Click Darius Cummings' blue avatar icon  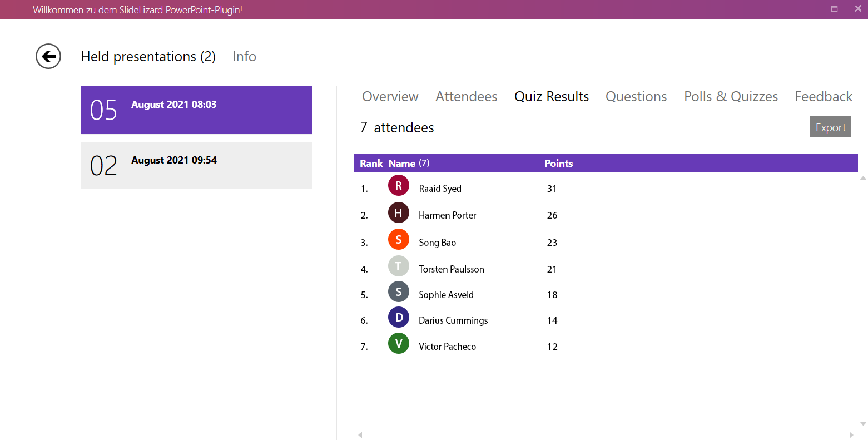coord(399,317)
